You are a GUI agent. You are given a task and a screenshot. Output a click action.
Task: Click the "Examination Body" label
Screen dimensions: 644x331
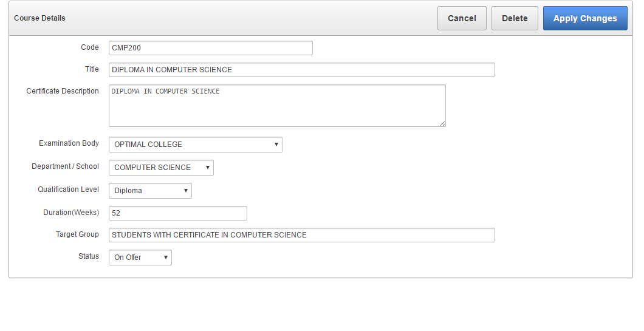[x=69, y=143]
